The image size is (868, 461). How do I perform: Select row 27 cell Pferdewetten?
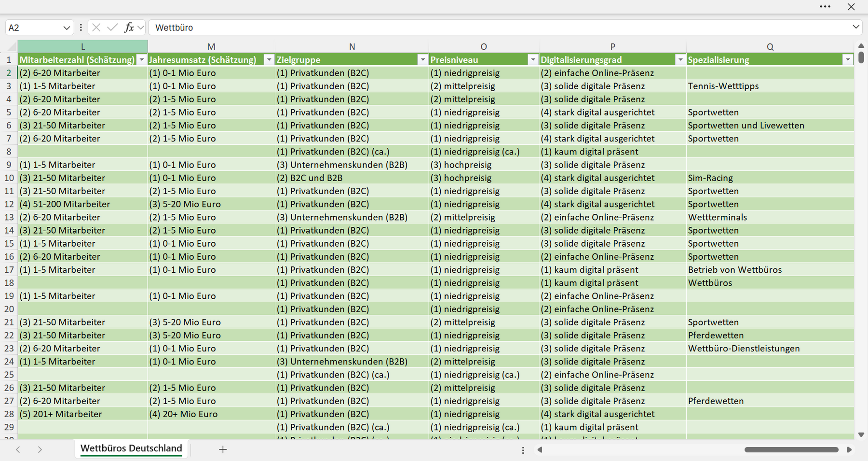[x=770, y=401]
